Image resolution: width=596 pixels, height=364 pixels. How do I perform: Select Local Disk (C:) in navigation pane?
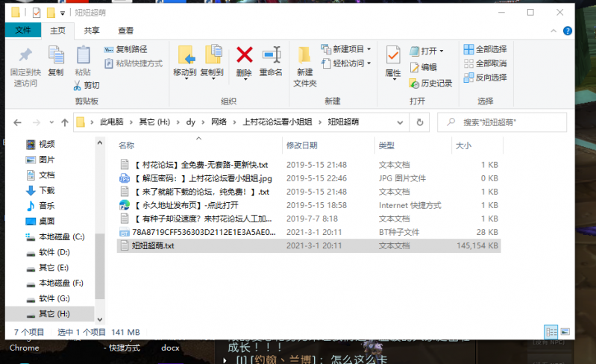click(x=61, y=236)
